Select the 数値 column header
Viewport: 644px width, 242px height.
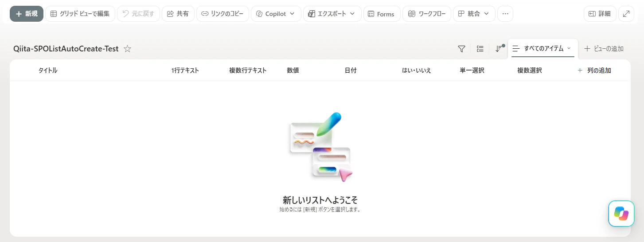[293, 70]
